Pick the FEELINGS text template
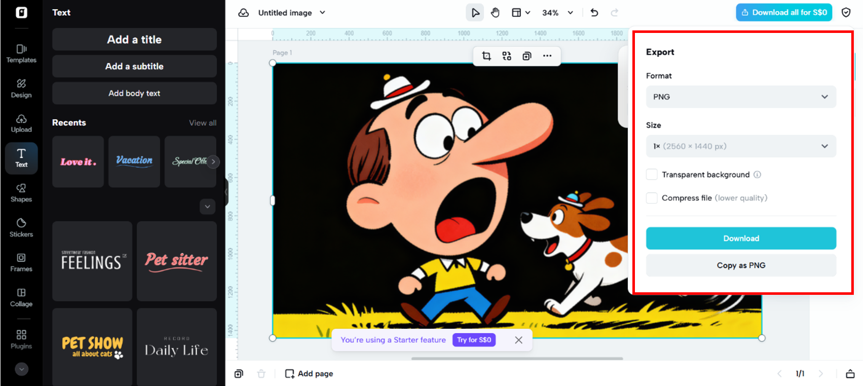 [x=92, y=261]
